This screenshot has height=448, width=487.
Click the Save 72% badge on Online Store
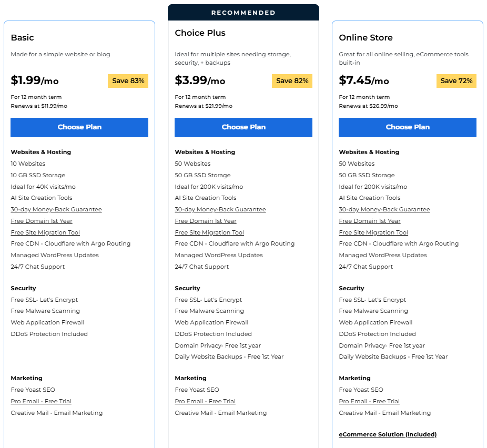[x=456, y=81]
